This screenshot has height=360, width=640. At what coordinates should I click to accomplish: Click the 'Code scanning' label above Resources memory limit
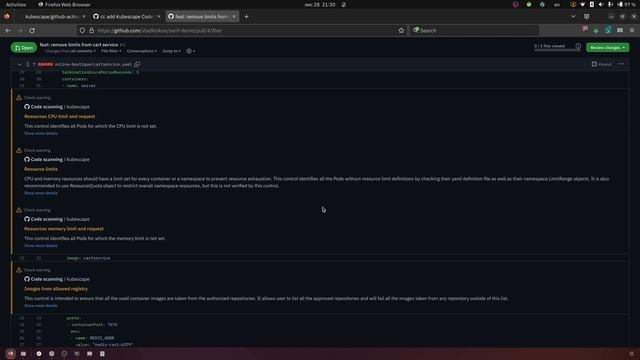click(47, 219)
